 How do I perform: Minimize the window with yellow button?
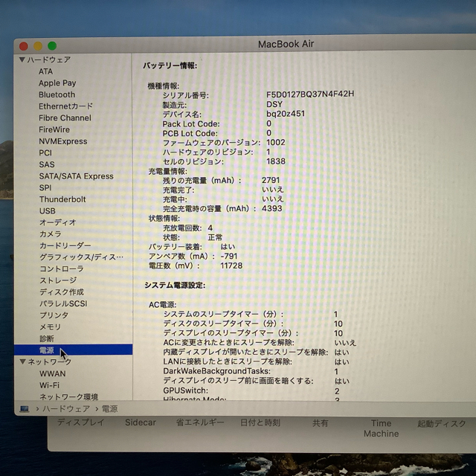click(x=38, y=46)
